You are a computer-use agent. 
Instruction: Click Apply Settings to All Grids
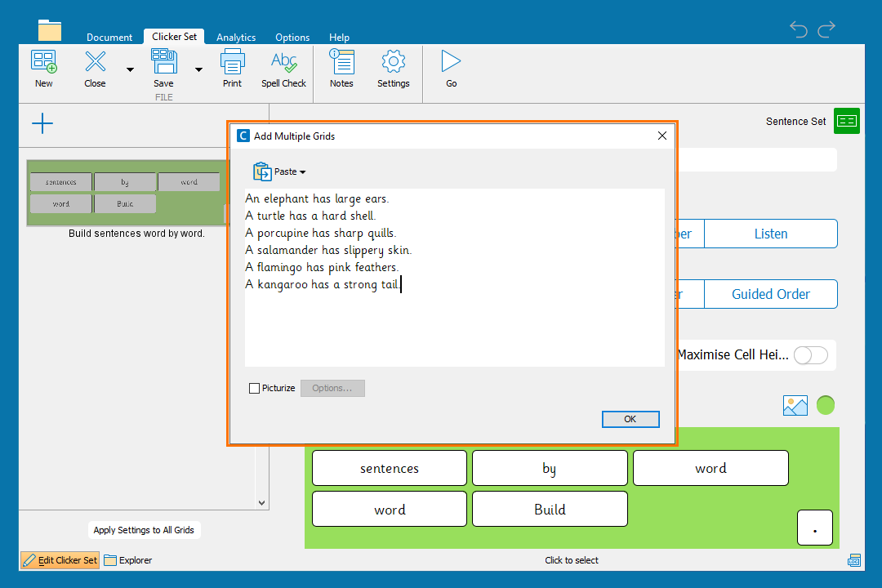click(x=144, y=530)
